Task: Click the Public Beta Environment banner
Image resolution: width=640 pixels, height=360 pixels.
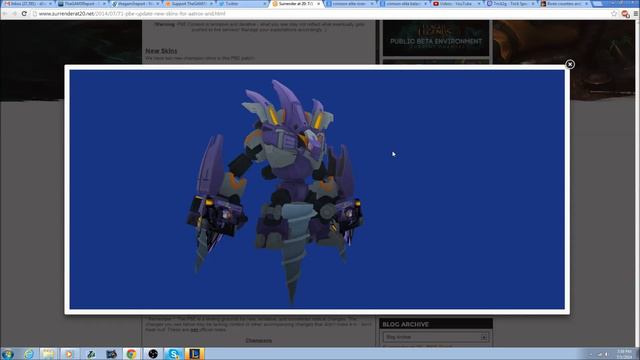Action: click(x=436, y=38)
